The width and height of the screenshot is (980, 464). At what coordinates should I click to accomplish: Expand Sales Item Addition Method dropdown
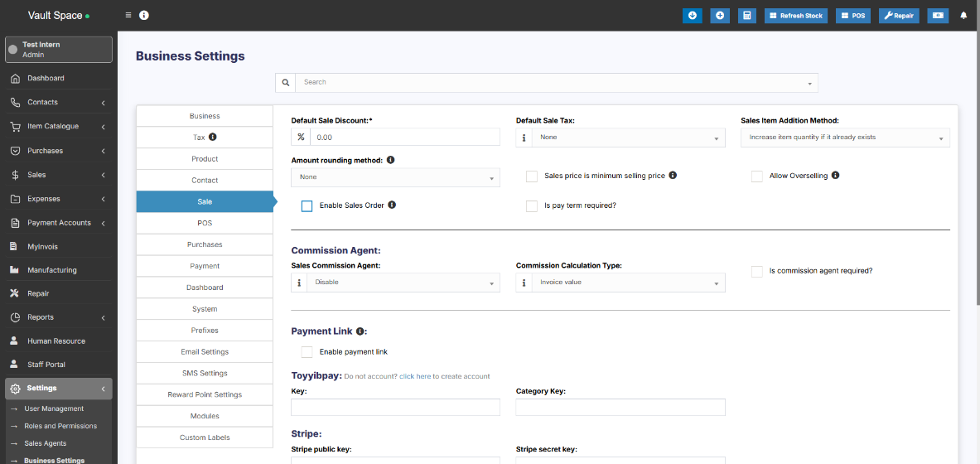click(844, 138)
